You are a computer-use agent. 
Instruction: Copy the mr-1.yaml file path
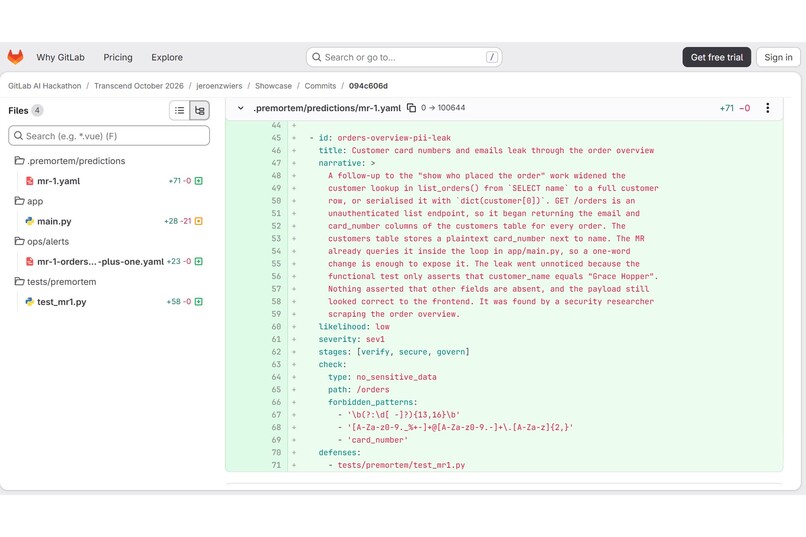(411, 108)
